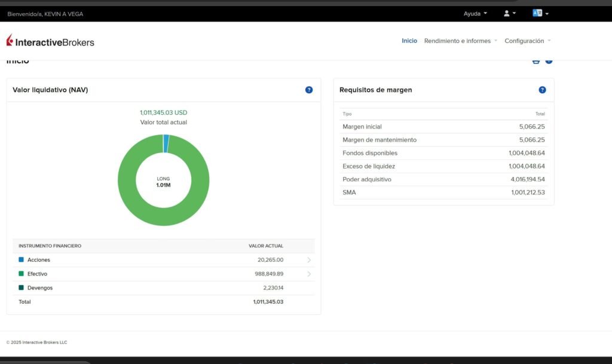This screenshot has width=612, height=364.
Task: Click the 2025 Interactive Brokers LLC footer
Action: 36,342
